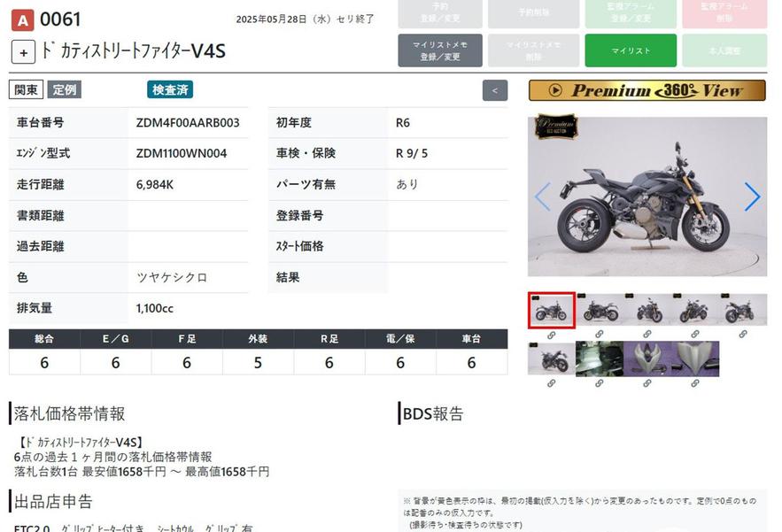Click the plus icon beside the bike name

click(23, 51)
